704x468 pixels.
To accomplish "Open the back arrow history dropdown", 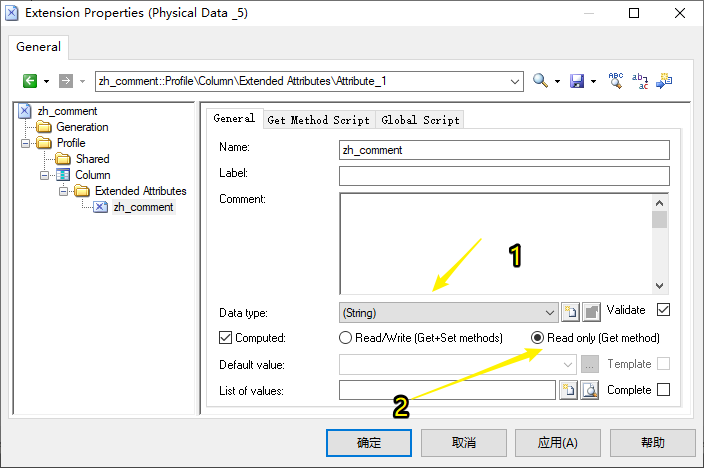I will (46, 81).
